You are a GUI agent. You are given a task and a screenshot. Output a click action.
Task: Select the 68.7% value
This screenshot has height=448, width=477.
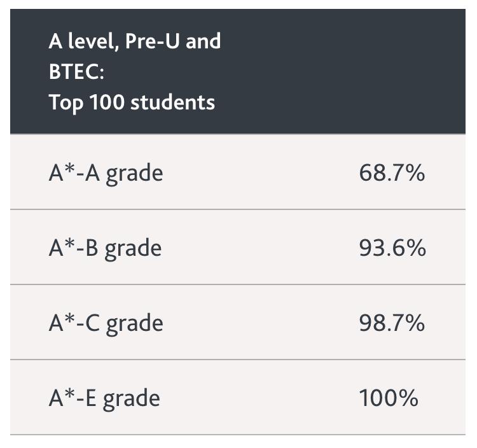coord(392,172)
